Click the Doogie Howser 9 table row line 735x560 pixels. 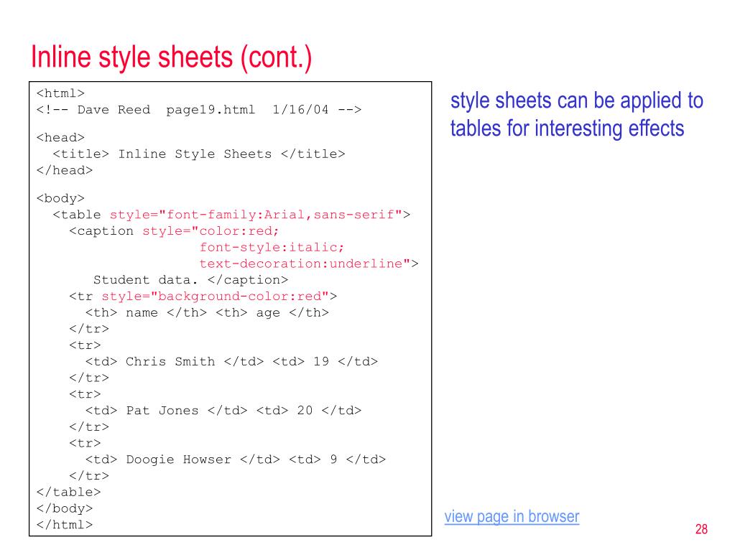click(x=236, y=459)
